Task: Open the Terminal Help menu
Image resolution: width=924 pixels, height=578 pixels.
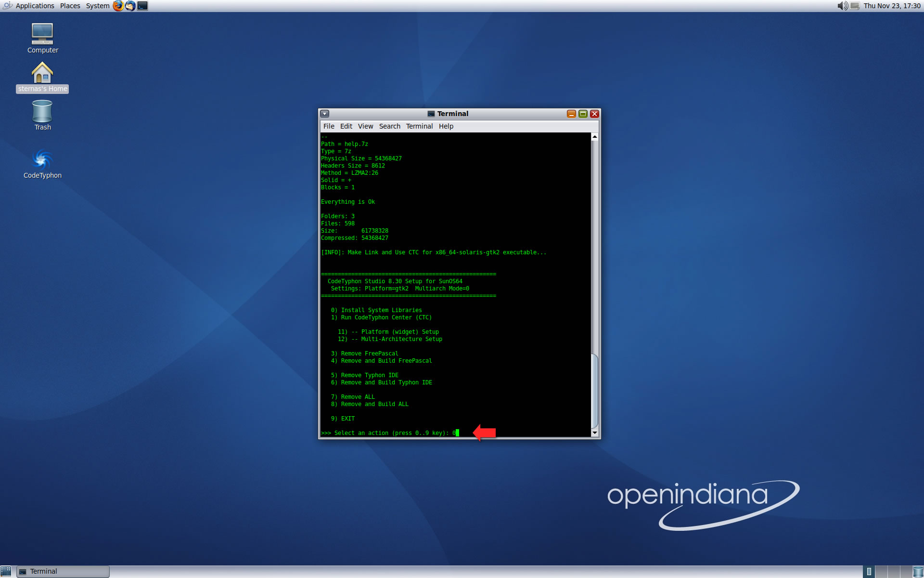Action: [446, 126]
